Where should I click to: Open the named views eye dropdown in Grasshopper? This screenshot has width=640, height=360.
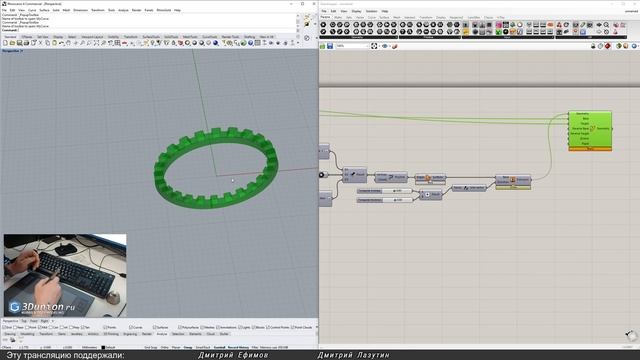[389, 46]
